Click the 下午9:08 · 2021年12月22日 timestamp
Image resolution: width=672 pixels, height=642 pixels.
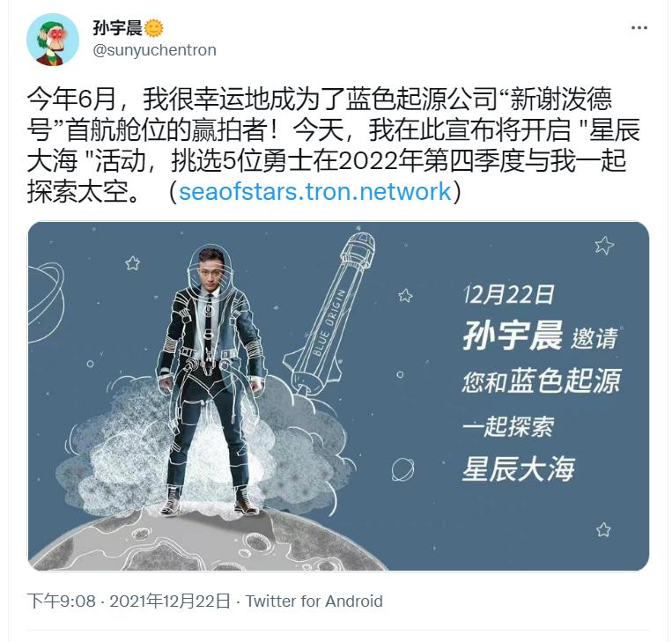point(129,601)
